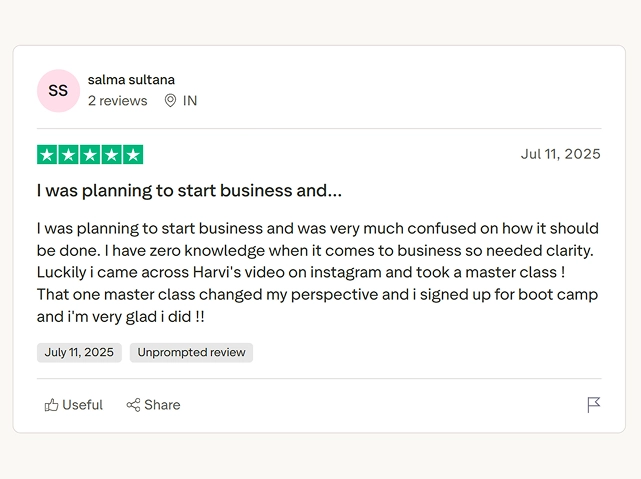Click the fifth green rating star

(134, 155)
